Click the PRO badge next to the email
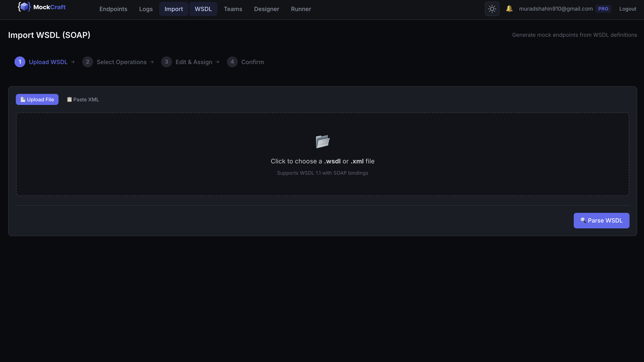Viewport: 644px width, 362px height. [x=604, y=9]
